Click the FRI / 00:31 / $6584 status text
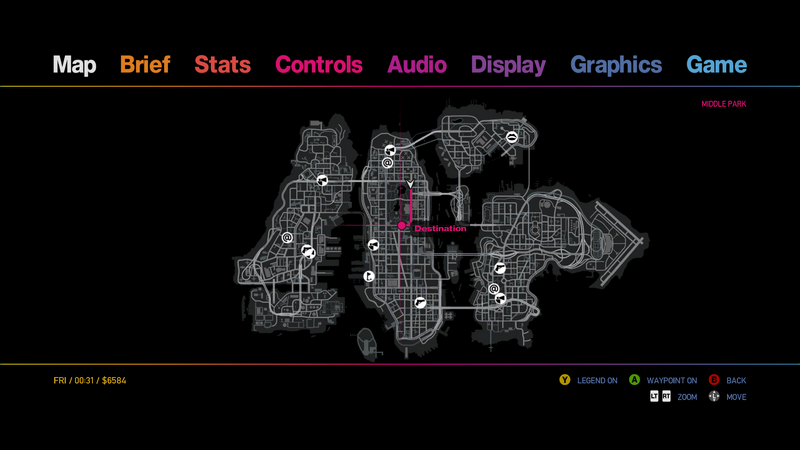Image resolution: width=800 pixels, height=450 pixels. pos(90,381)
